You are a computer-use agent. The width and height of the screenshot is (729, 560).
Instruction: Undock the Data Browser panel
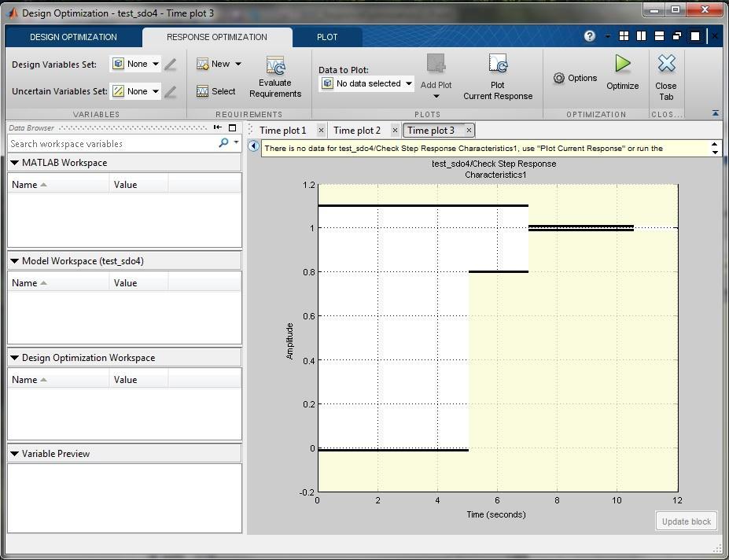click(x=233, y=127)
